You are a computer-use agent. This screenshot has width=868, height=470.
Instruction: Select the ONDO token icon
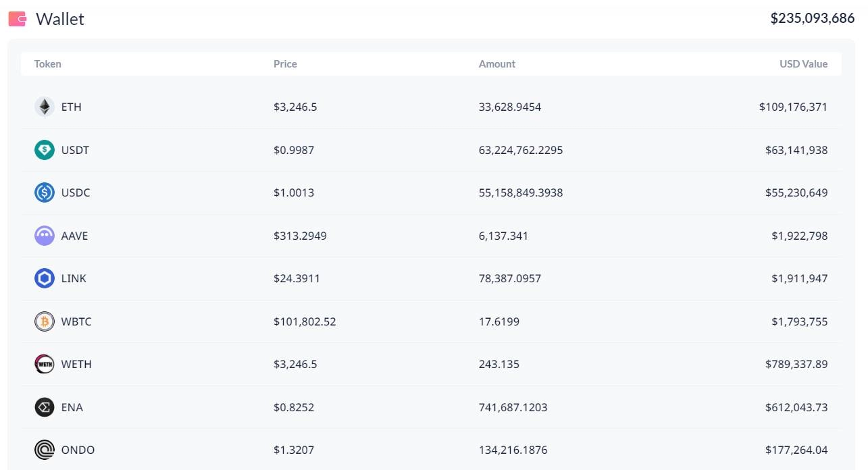pos(45,450)
